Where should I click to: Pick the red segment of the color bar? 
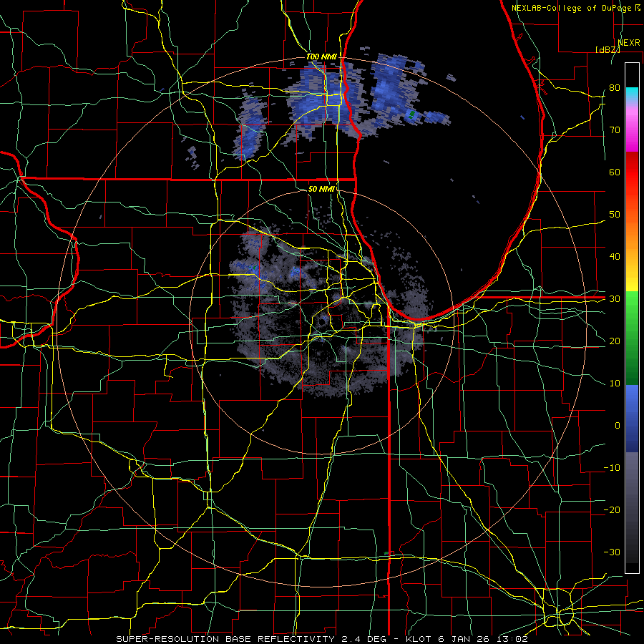pos(632,172)
